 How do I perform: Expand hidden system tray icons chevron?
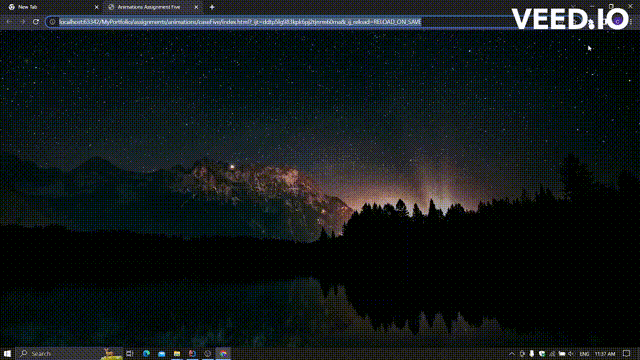[x=512, y=354]
